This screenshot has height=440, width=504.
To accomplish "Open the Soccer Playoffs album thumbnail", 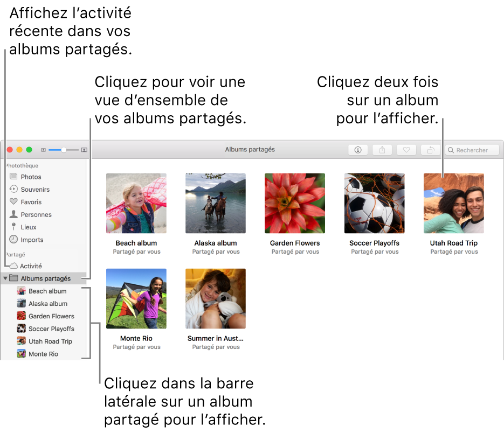I will coord(374,203).
